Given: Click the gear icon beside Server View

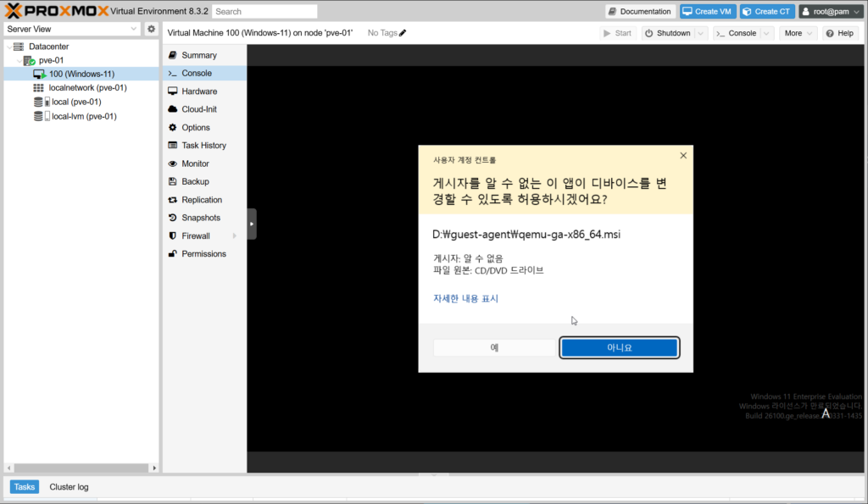Looking at the screenshot, I should pyautogui.click(x=151, y=29).
